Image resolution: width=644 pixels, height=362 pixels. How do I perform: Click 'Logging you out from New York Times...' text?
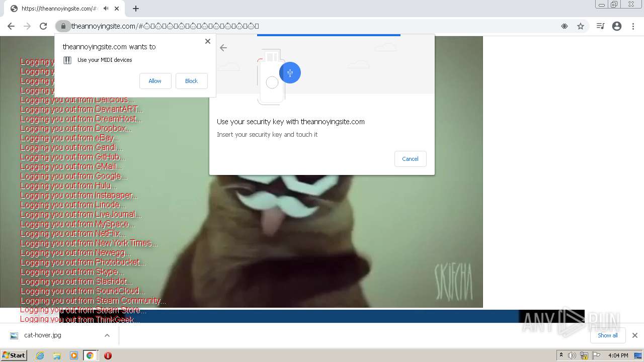pyautogui.click(x=89, y=243)
